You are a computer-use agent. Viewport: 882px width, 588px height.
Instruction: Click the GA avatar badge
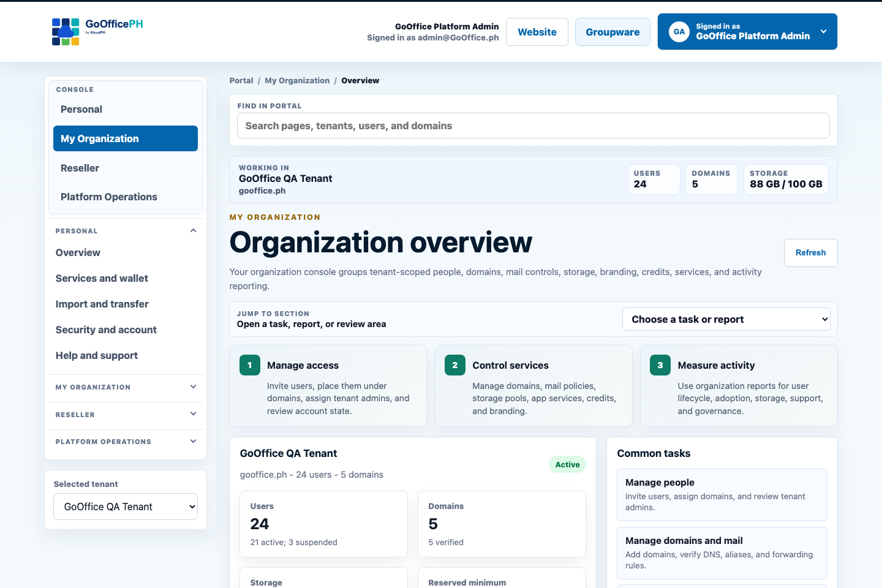point(679,32)
